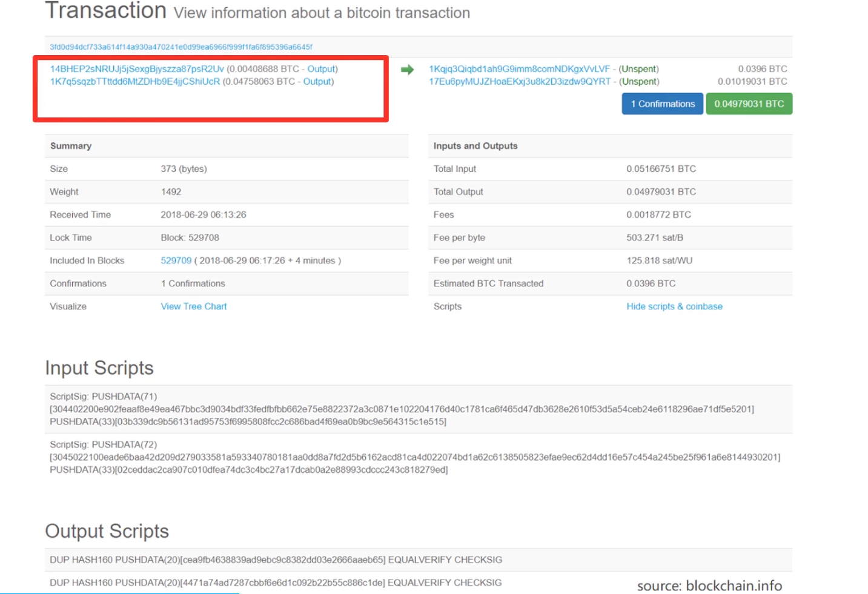Select Received Time 2018-06-29 06:13:26

point(204,215)
